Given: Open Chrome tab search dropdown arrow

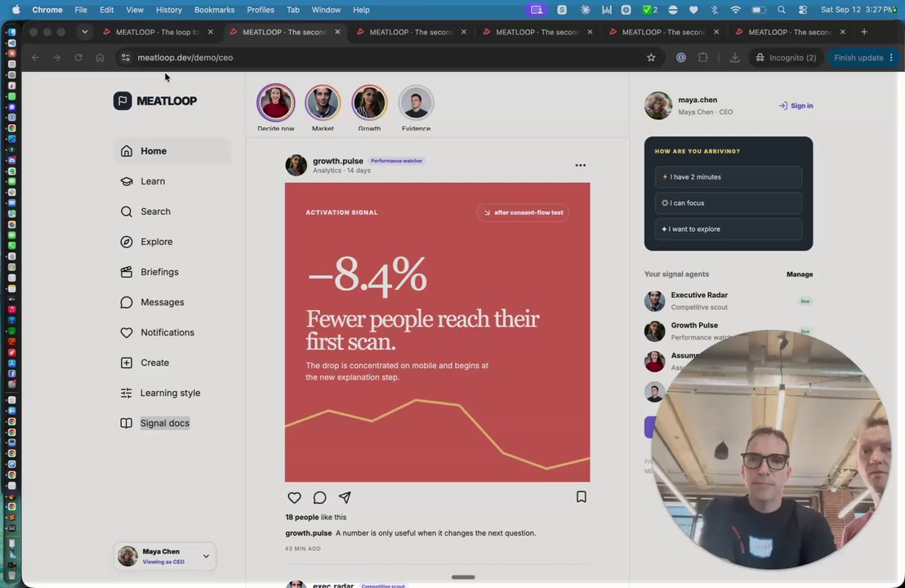Looking at the screenshot, I should pos(85,33).
